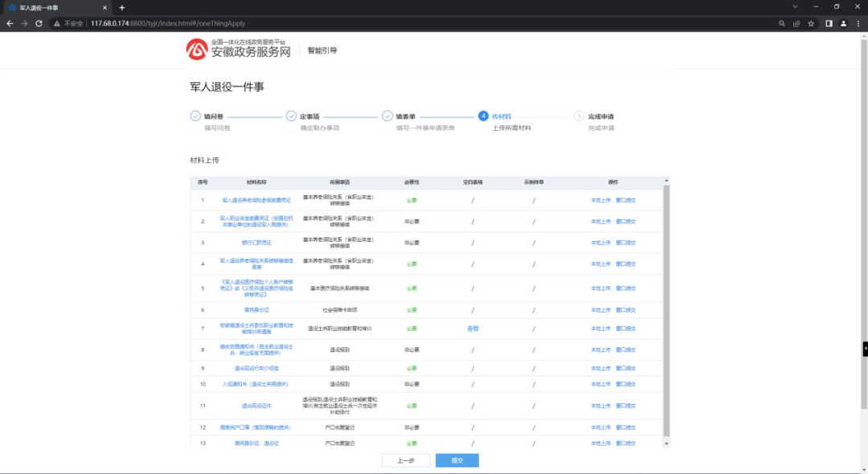Click the 定事项 step checkmark icon
This screenshot has height=474, width=868.
click(291, 116)
